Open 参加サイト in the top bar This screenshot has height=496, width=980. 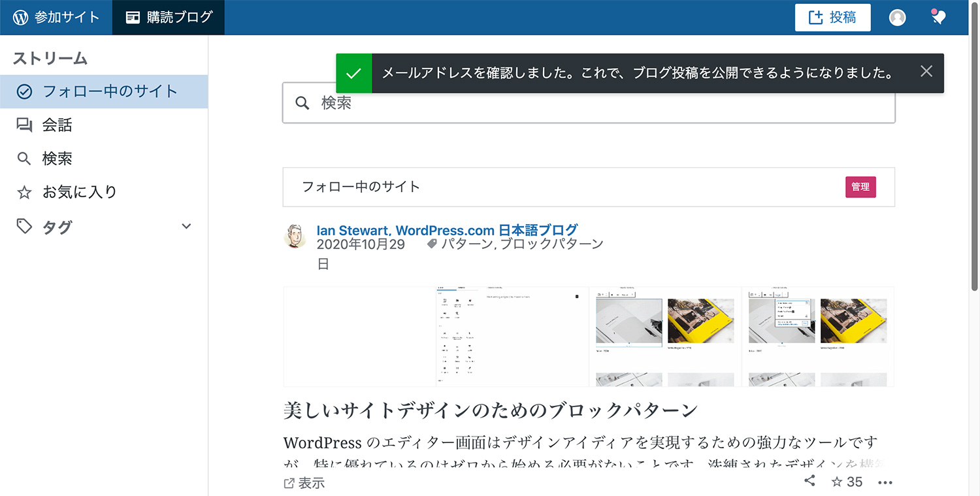tap(56, 18)
